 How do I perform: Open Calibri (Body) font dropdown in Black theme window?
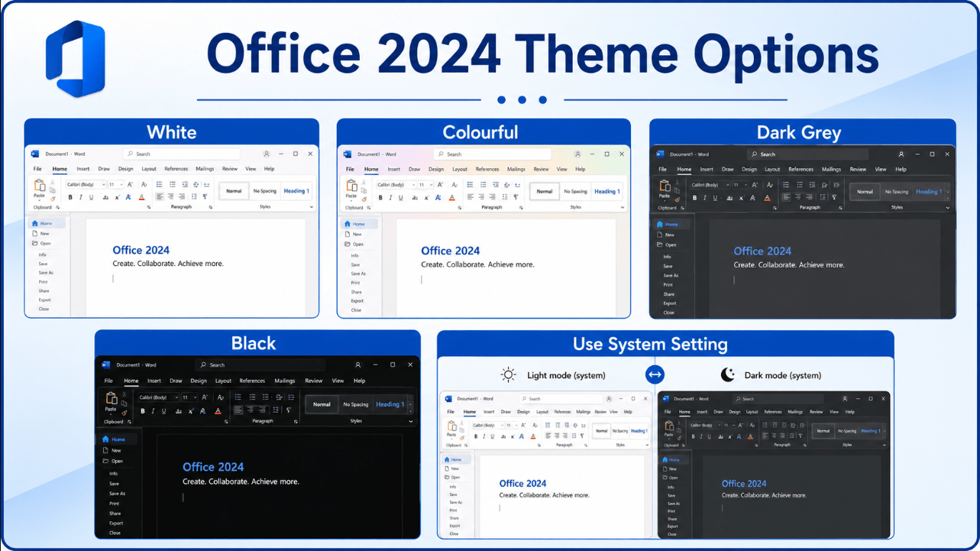(x=159, y=397)
